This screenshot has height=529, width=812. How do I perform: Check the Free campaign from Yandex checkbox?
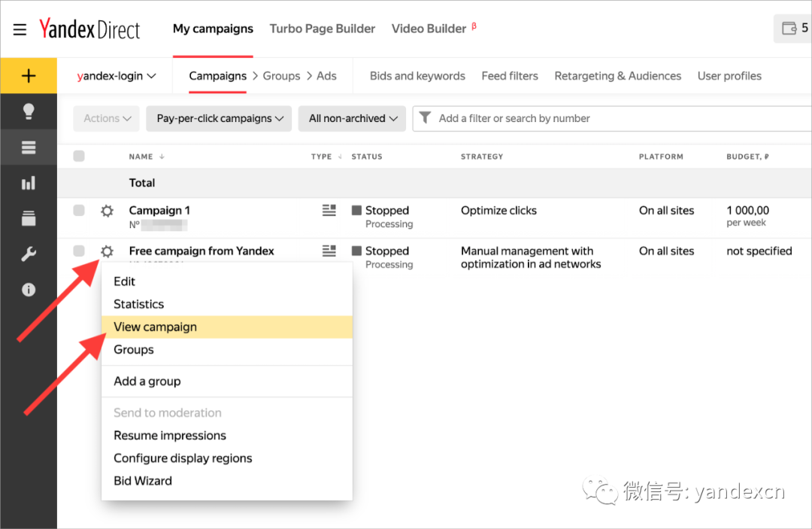(x=79, y=251)
